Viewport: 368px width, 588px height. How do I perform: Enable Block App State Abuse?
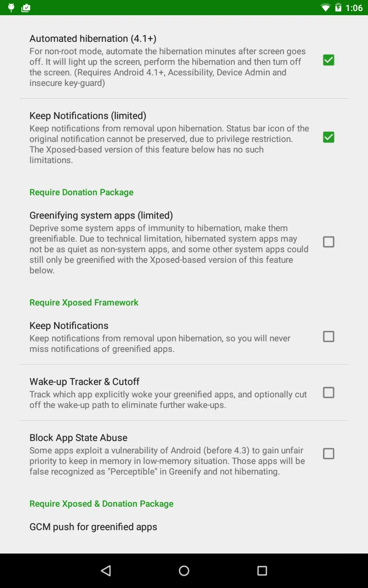[328, 453]
